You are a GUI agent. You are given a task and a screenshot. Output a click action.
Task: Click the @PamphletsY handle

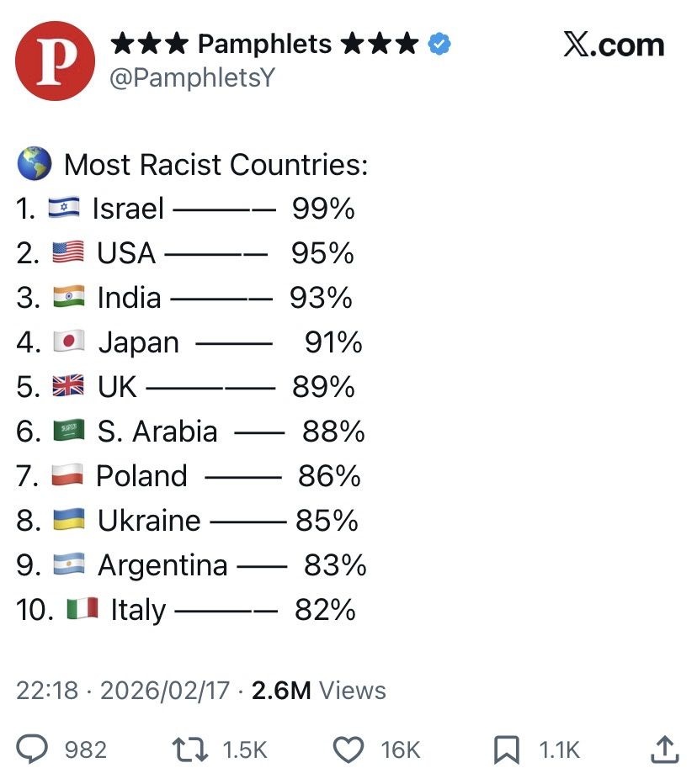click(x=192, y=78)
